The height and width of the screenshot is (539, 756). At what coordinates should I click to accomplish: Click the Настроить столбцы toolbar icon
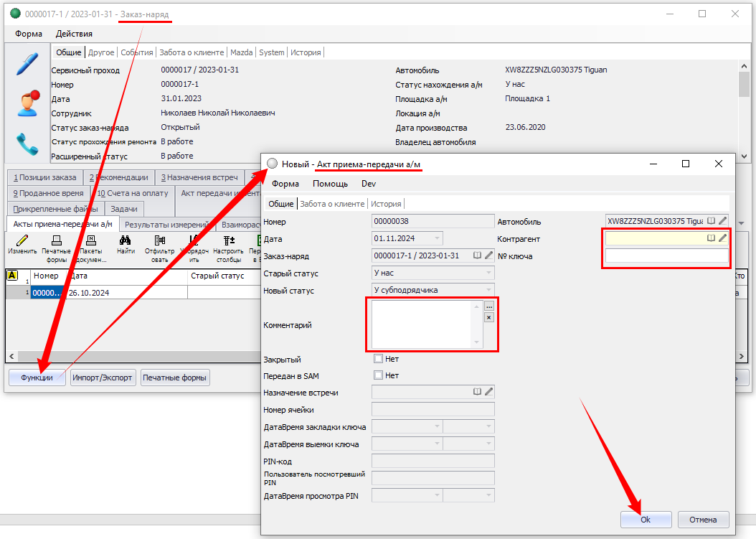[x=228, y=241]
